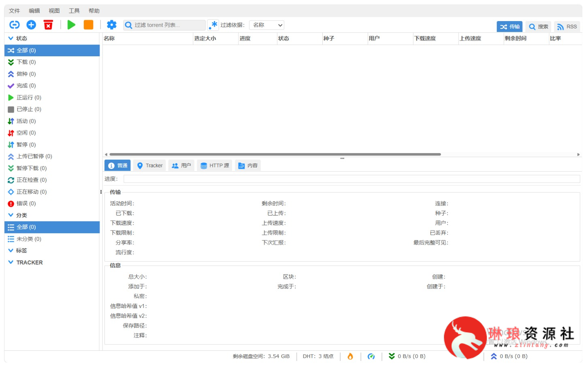Viewport: 588px width, 367px height.
Task: Select the 已停止 (0) status filter
Action: [x=52, y=109]
